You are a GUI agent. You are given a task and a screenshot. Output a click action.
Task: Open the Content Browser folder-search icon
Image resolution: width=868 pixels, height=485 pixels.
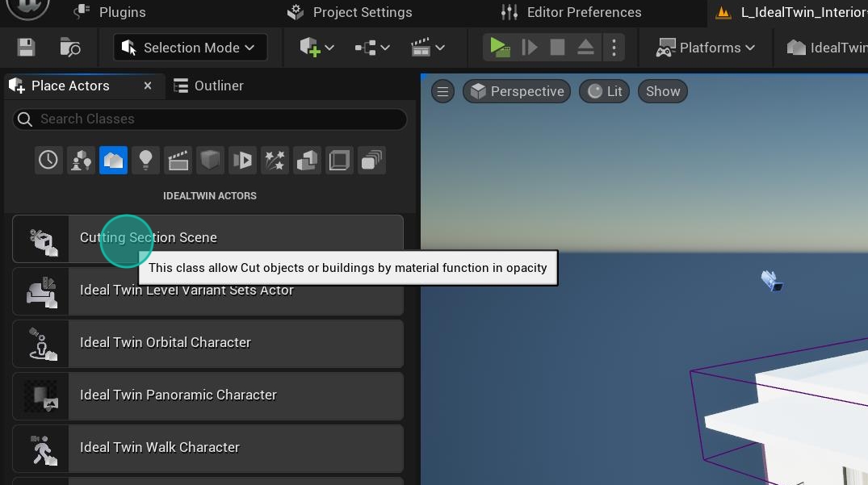click(69, 48)
